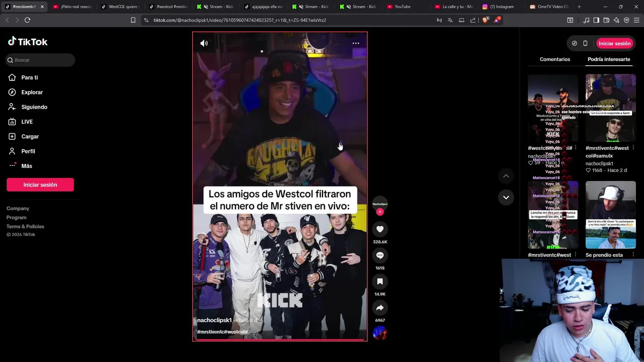Image resolution: width=644 pixels, height=362 pixels.
Task: Switch to the Pitón real reacción tab
Action: [72, 7]
